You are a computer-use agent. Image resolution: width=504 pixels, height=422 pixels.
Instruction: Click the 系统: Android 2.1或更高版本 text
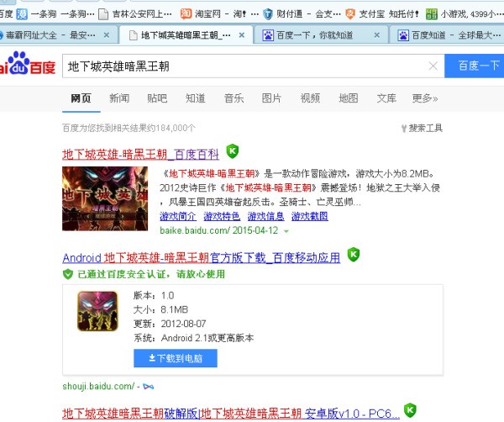pos(193,338)
